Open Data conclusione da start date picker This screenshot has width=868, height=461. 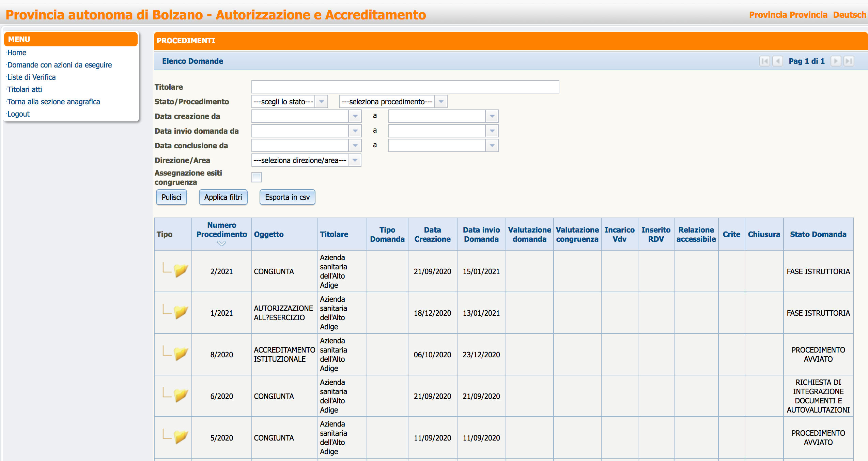pyautogui.click(x=355, y=146)
